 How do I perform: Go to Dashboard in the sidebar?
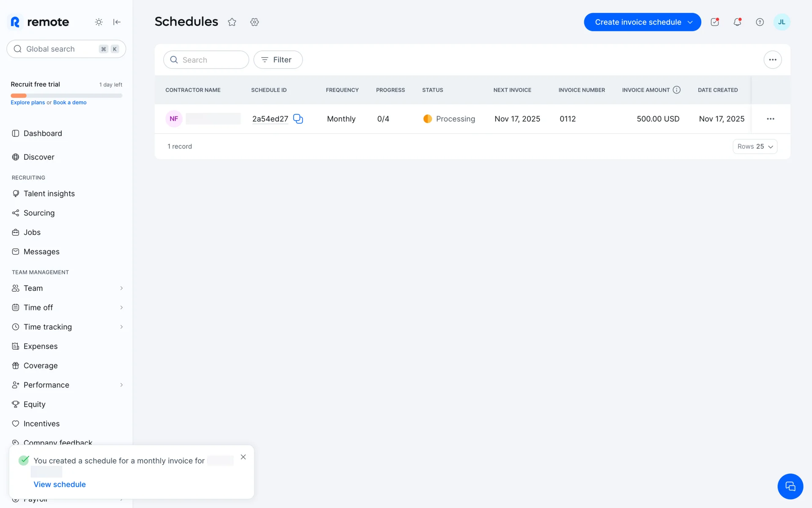(43, 133)
